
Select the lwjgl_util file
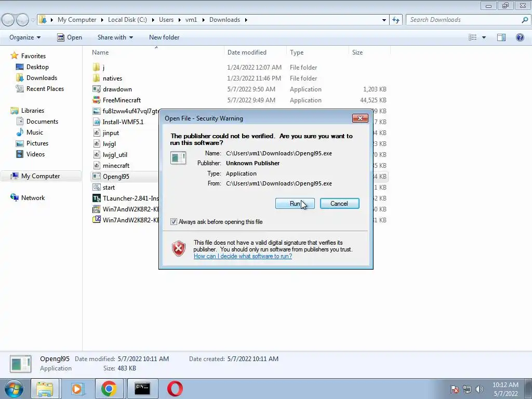click(115, 155)
